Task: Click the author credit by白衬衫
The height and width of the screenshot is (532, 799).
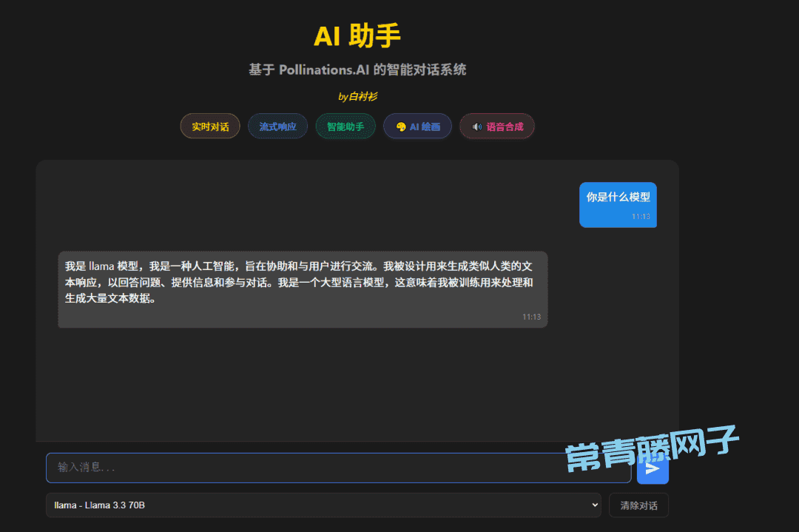Action: tap(357, 96)
